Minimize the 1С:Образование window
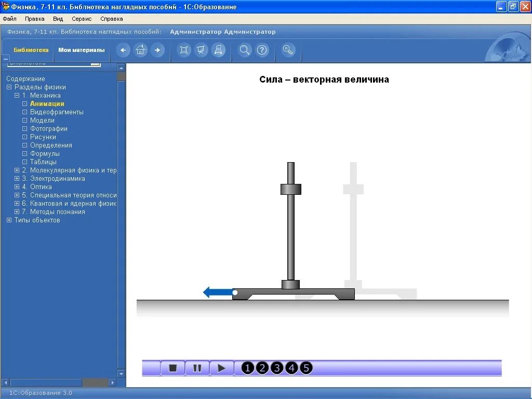Screen dimensions: 532x399 click(x=501, y=6)
